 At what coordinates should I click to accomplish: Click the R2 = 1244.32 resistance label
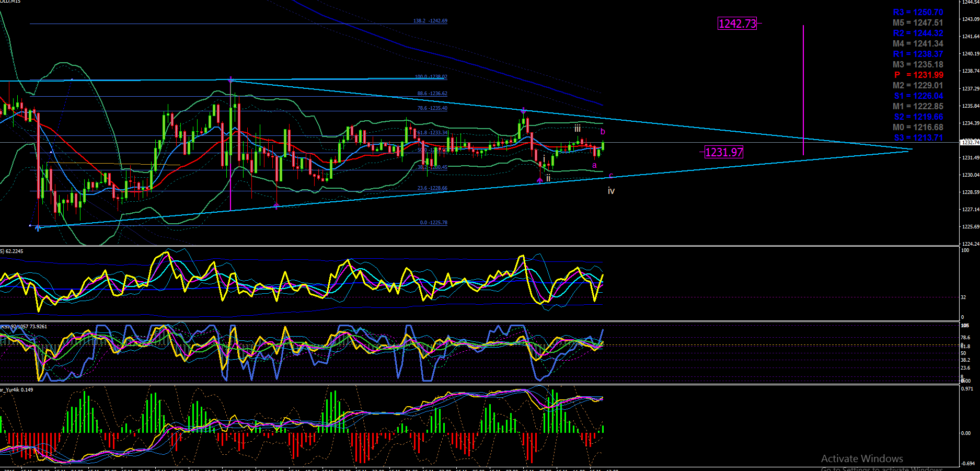point(918,33)
